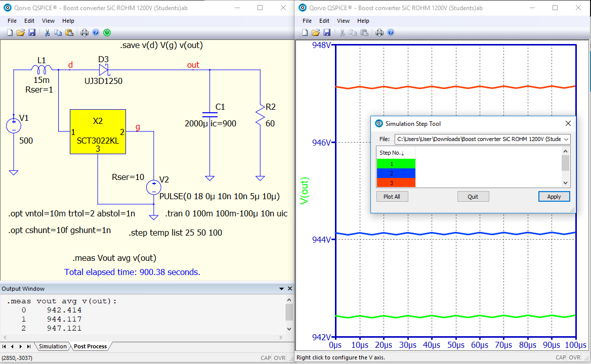
Task: Click the green Run simulation icon
Action: [107, 32]
